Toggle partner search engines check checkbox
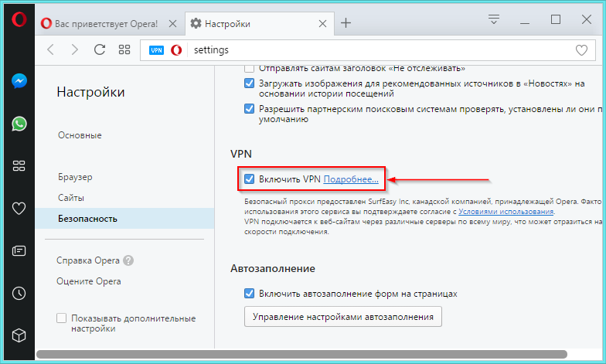 (x=249, y=108)
